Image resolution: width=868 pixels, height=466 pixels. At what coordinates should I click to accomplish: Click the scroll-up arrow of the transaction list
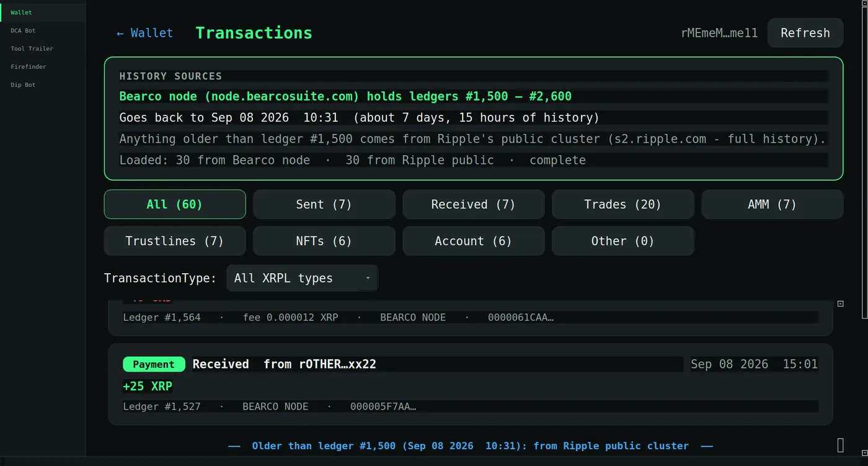(841, 303)
